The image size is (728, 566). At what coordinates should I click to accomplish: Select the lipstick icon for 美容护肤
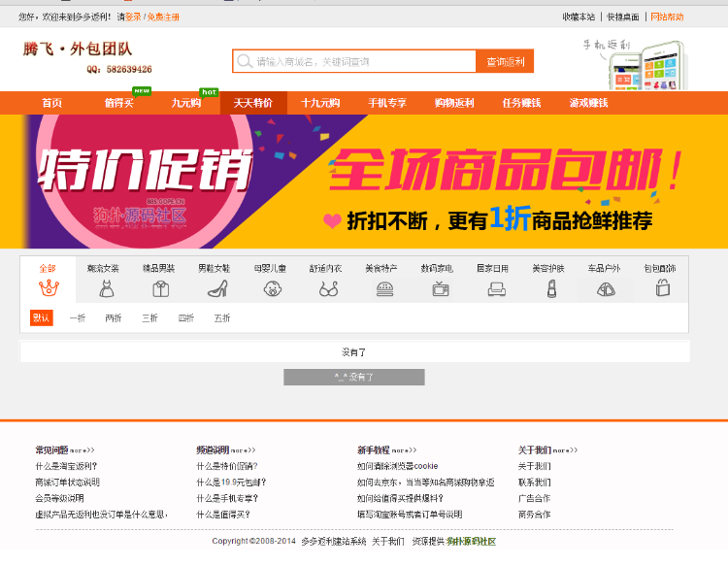tap(551, 289)
